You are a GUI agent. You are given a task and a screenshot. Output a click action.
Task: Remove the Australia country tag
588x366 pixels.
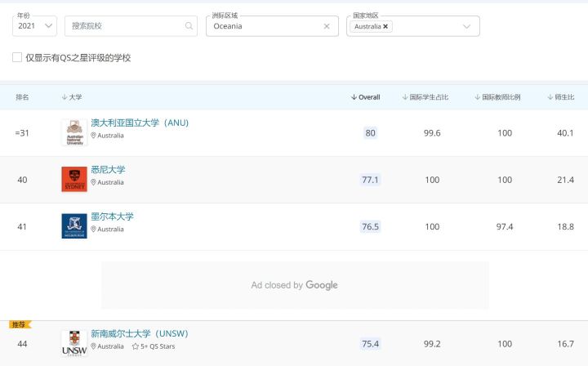click(385, 26)
